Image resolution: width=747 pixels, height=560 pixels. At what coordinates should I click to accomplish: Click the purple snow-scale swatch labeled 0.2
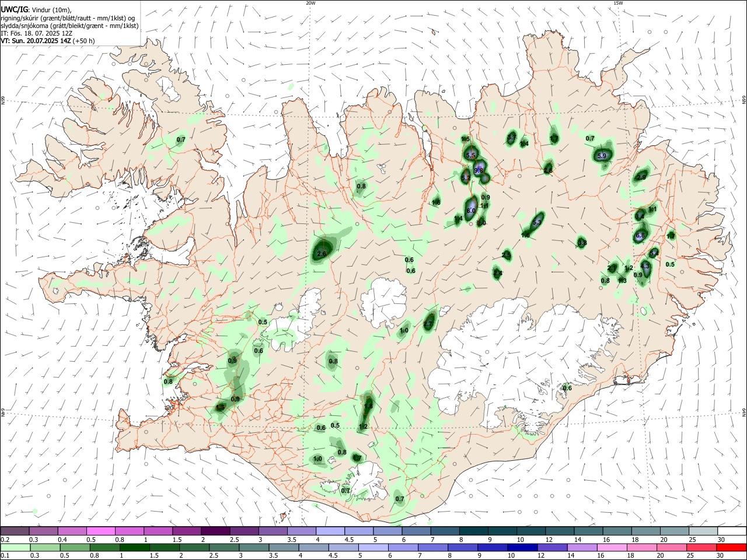15,531
